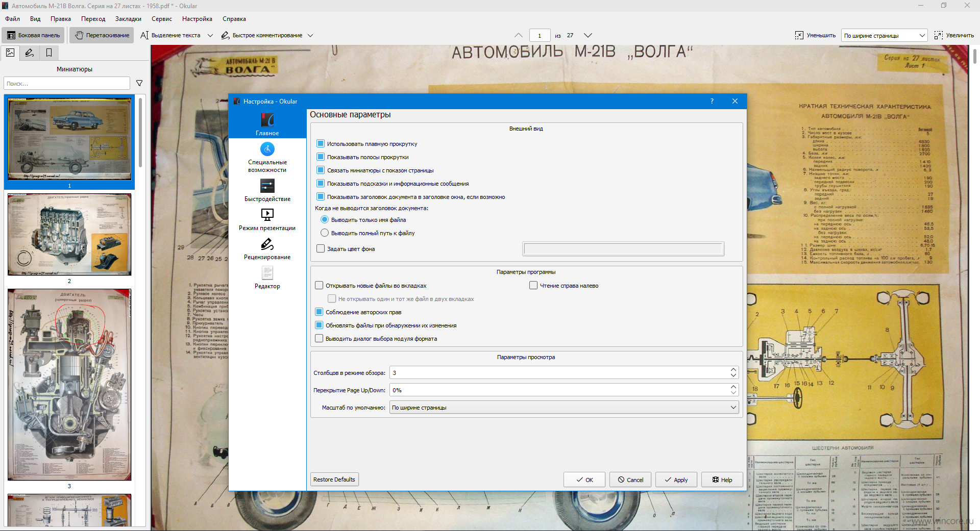This screenshot has height=531, width=980.
Task: Decrease Перекрытие Page Up/Down value
Action: click(733, 393)
